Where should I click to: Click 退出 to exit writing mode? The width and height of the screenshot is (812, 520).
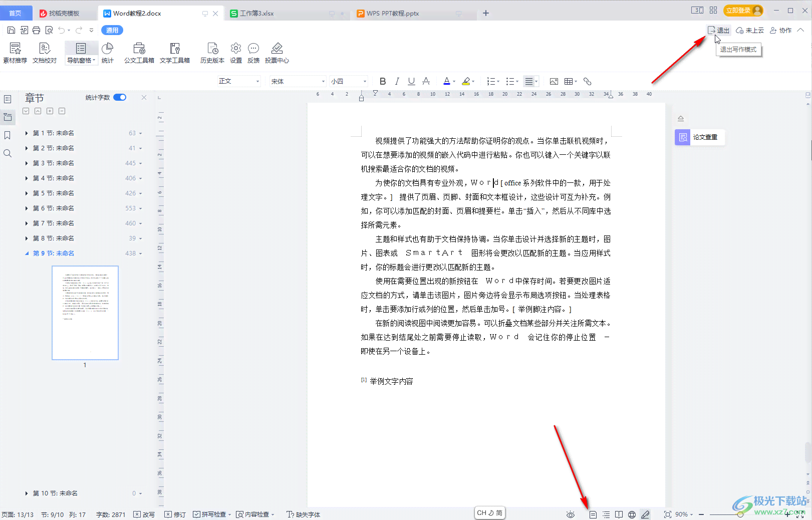(x=718, y=30)
